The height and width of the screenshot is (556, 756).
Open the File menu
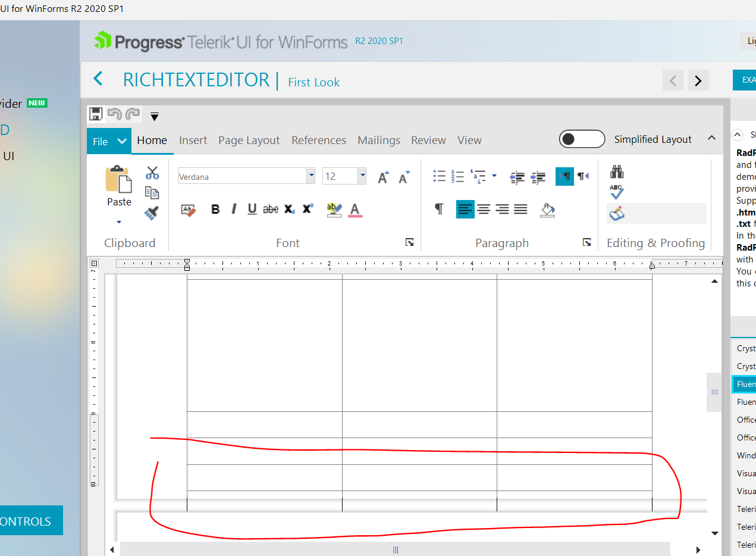109,141
